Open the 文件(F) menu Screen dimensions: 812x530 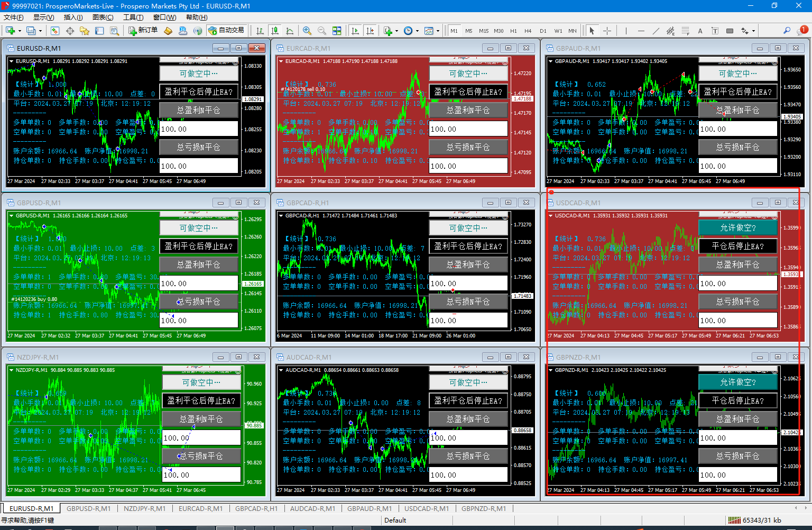(13, 17)
